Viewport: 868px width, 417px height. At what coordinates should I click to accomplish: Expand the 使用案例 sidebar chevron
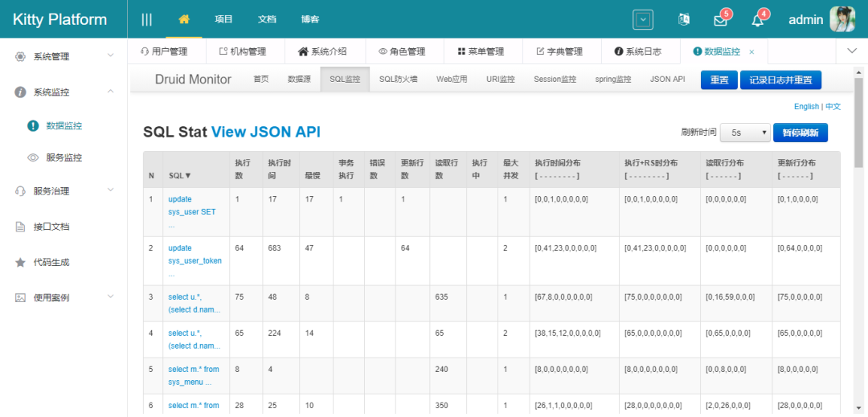pos(110,296)
